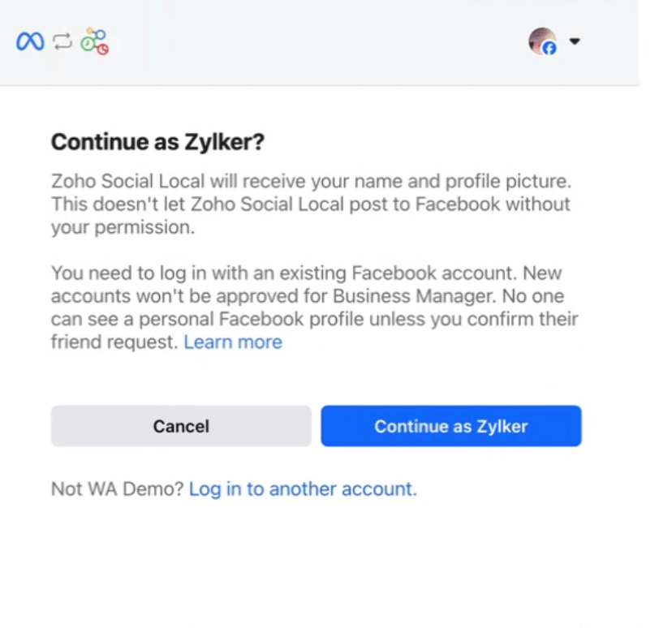Click the colorful Zoho Social logo
Viewport: 672px width, 628px height.
coord(93,41)
